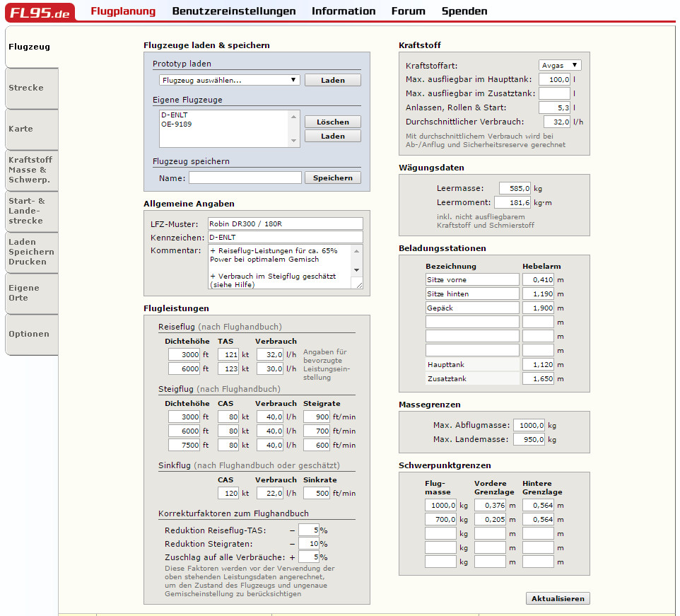
Task: Click Speichern to save the aircraft
Action: (x=332, y=178)
